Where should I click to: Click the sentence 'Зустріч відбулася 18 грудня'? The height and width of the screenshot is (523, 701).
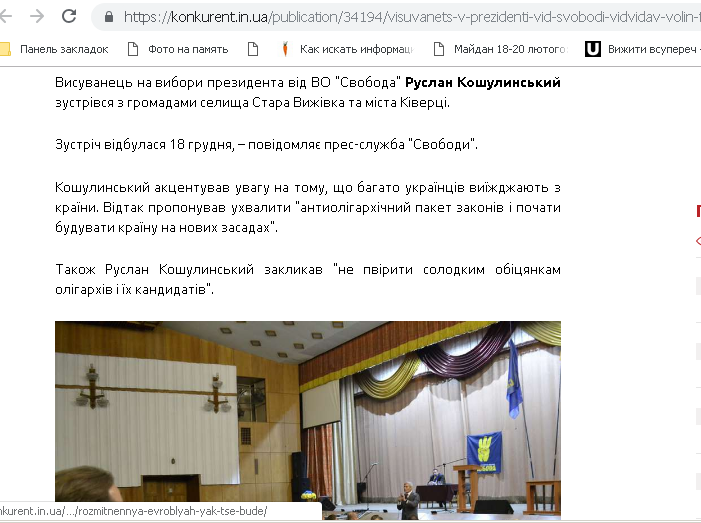coord(144,144)
